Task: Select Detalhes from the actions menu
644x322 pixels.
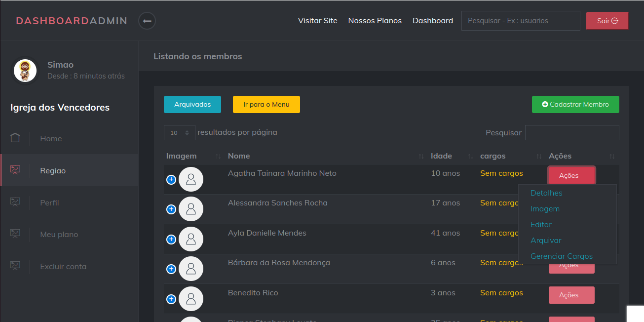Action: [x=546, y=193]
